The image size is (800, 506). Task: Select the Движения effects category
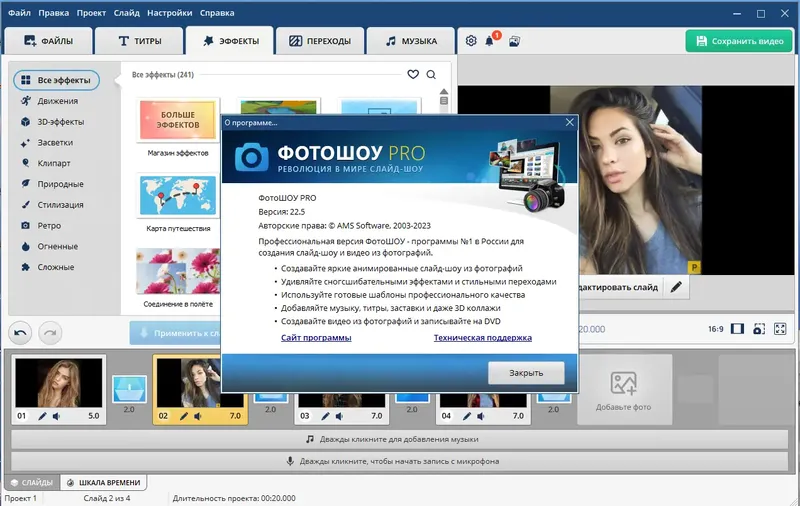pos(50,101)
